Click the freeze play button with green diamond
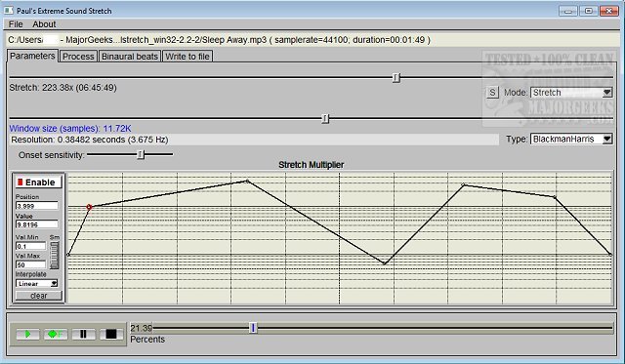The height and width of the screenshot is (364, 625). click(x=56, y=334)
